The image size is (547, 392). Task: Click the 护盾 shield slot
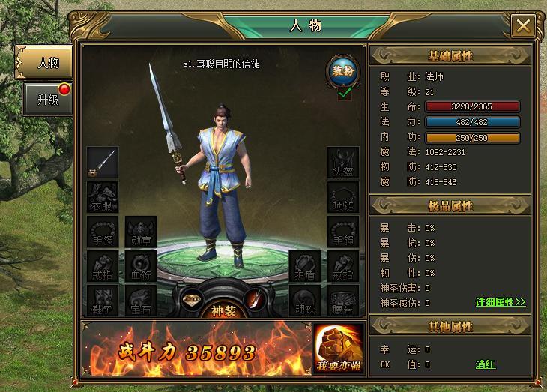point(305,266)
